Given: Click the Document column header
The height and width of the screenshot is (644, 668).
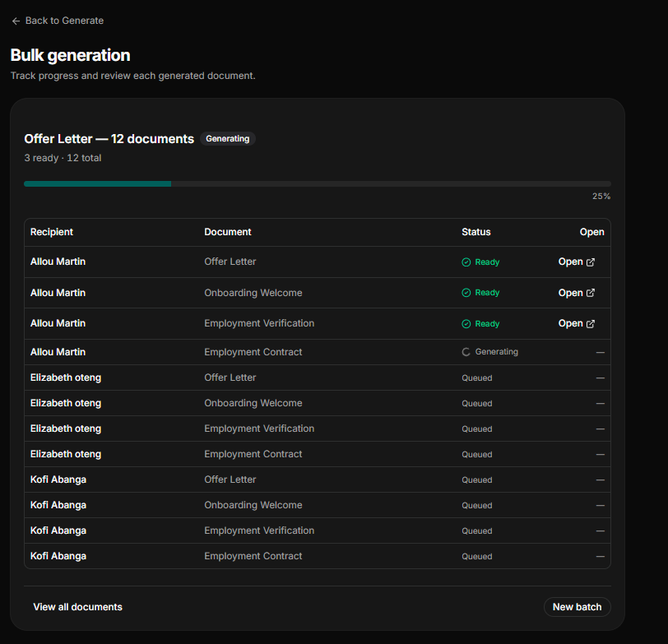Looking at the screenshot, I should [228, 232].
